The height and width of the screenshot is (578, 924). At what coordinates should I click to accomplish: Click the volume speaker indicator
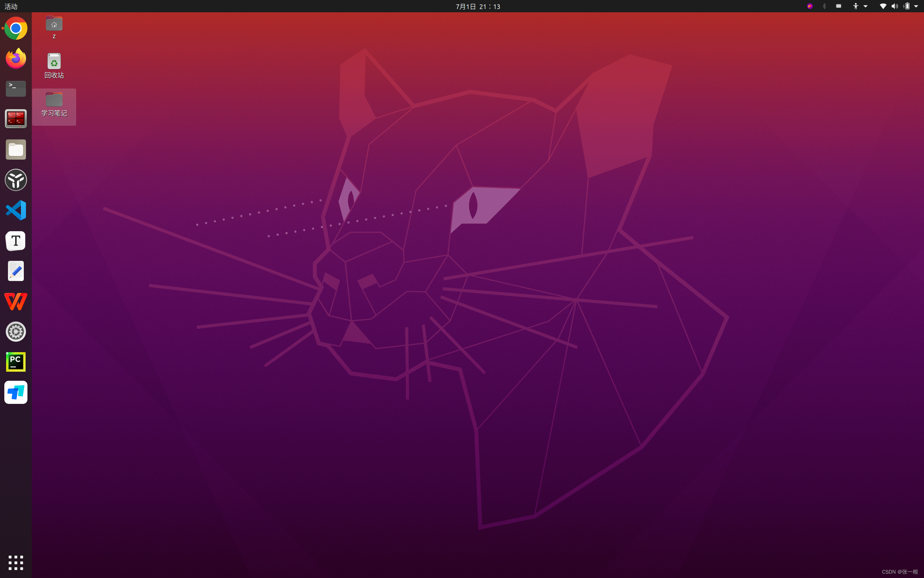click(895, 6)
